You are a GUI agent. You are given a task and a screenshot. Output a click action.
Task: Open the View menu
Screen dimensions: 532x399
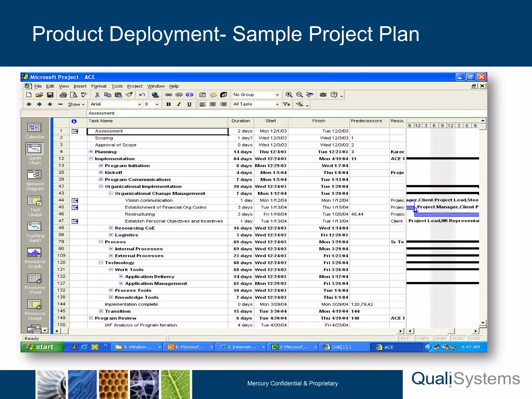click(x=64, y=86)
